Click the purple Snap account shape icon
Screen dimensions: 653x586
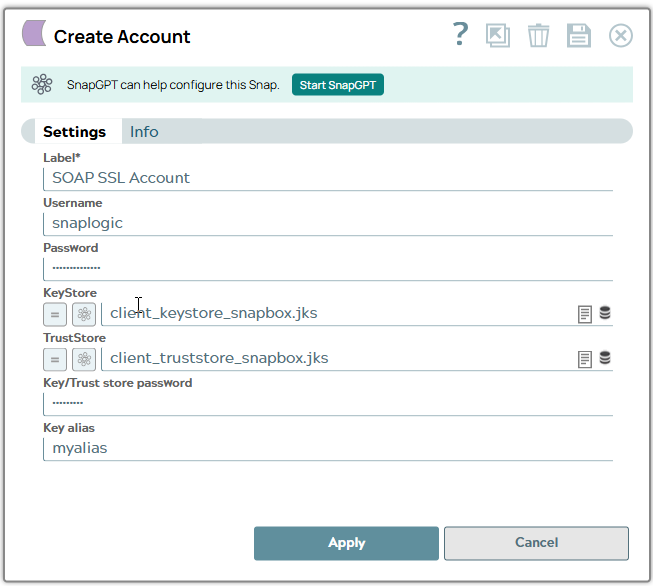[34, 33]
